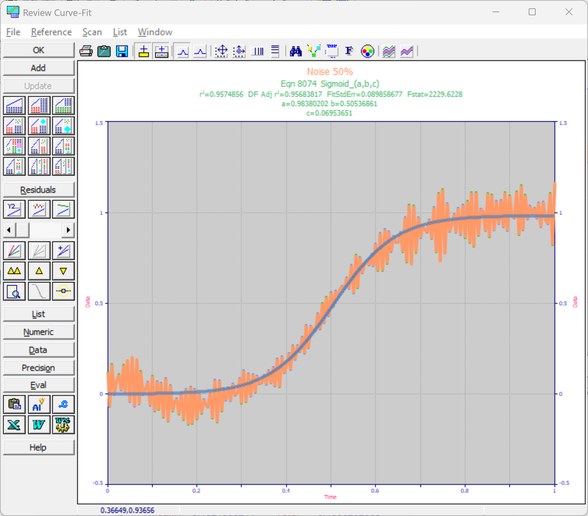588x516 pixels.
Task: Click the double yellow triangles icon
Action: tap(14, 271)
